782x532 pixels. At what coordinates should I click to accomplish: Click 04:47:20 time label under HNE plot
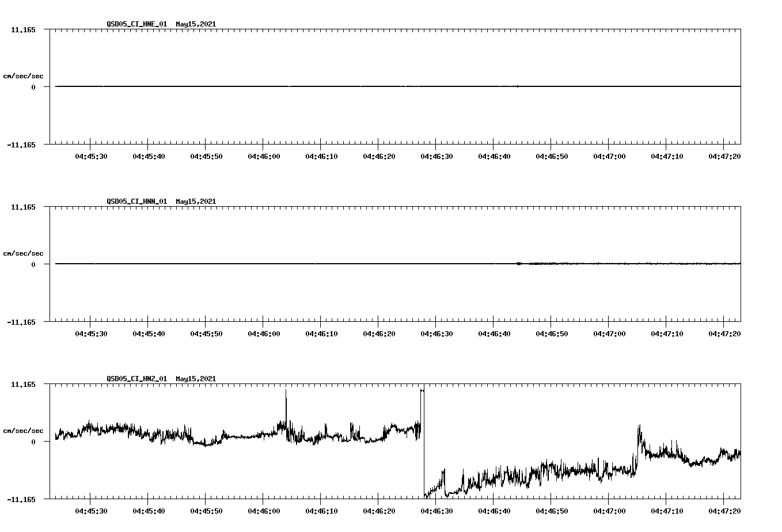(x=724, y=156)
